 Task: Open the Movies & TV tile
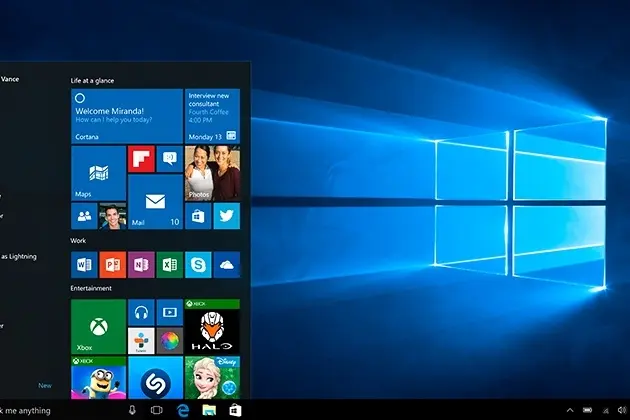[170, 312]
